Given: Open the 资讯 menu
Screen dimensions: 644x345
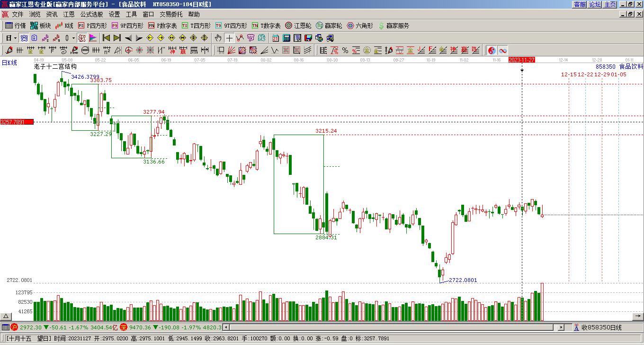Looking at the screenshot, I should 52,15.
